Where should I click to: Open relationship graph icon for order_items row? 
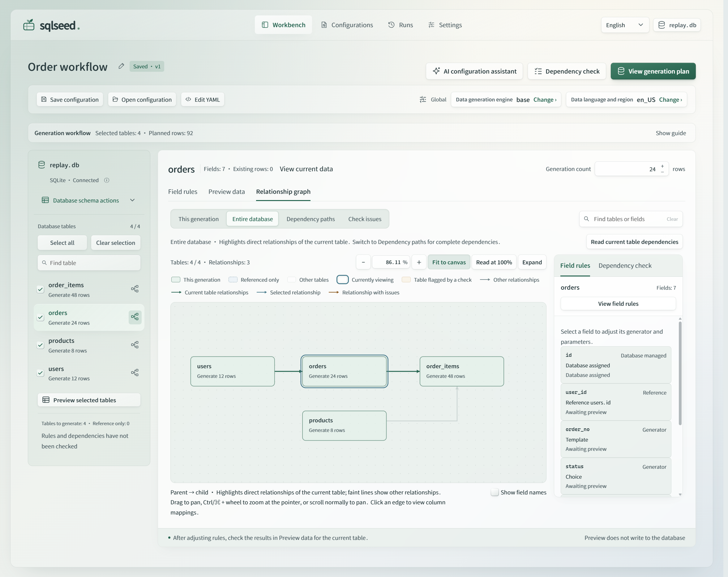pos(135,289)
